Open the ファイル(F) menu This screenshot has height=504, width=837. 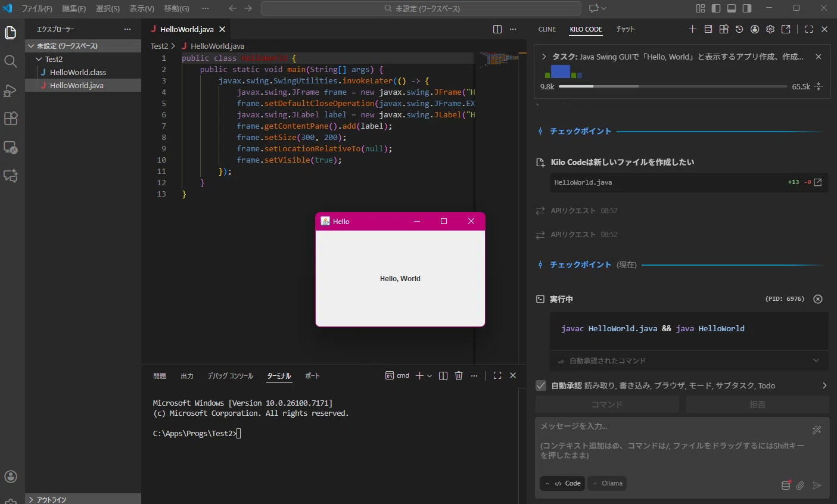point(37,8)
